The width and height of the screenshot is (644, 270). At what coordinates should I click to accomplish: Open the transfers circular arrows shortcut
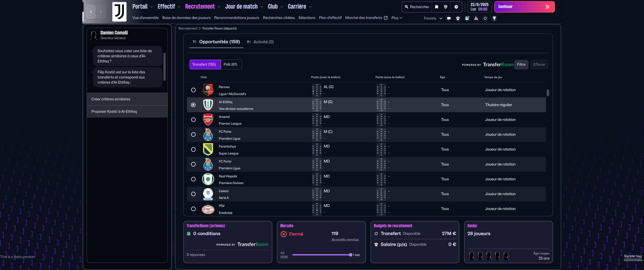pyautogui.click(x=485, y=18)
